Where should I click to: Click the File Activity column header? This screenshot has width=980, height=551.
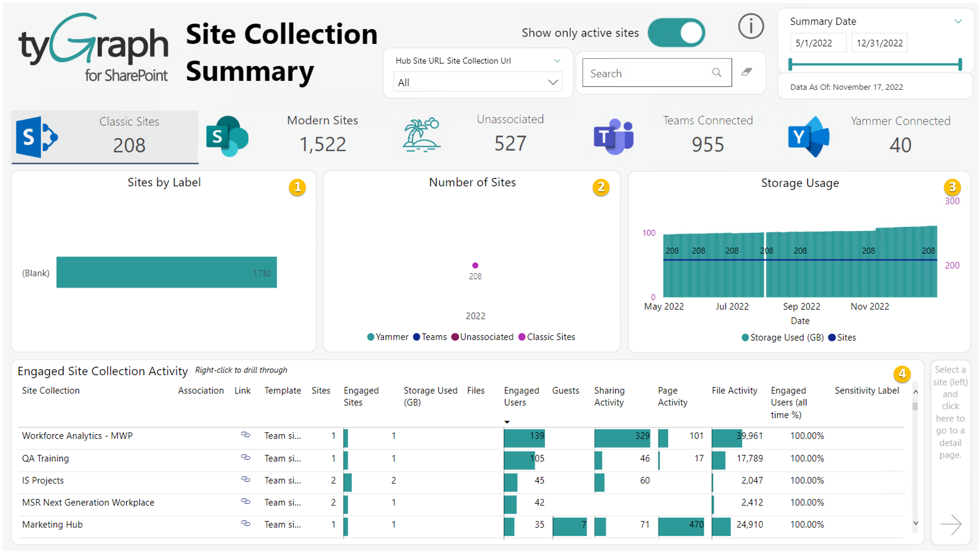click(734, 391)
